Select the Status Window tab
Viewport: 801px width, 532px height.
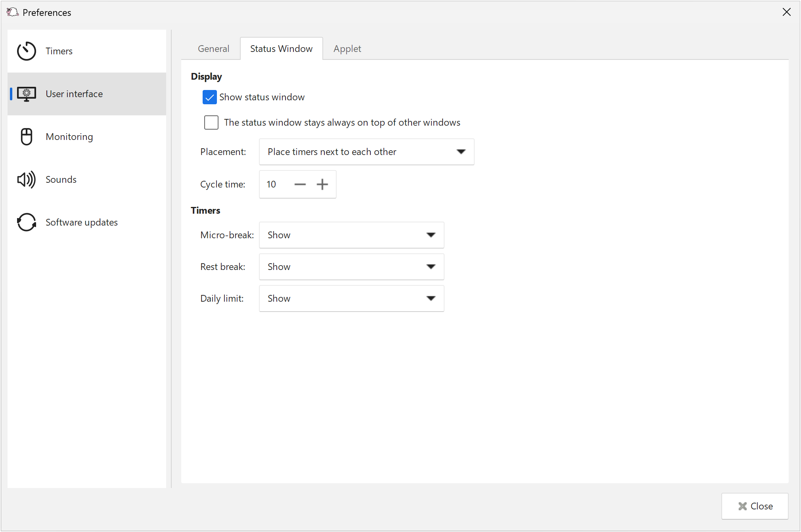pyautogui.click(x=282, y=49)
